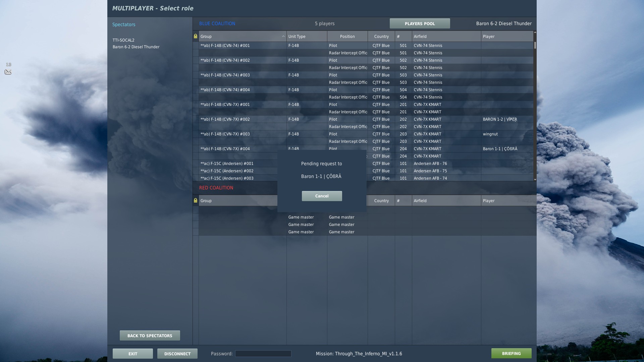Viewport: 644px width, 362px height.
Task: Click Baron 1-1 | COBRA in Player column
Action: (x=500, y=149)
